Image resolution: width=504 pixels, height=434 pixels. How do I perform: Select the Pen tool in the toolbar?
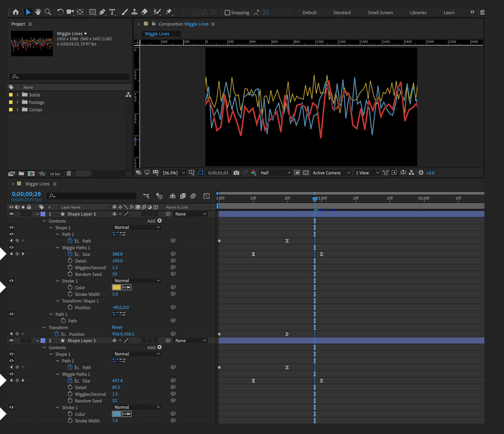click(x=102, y=12)
